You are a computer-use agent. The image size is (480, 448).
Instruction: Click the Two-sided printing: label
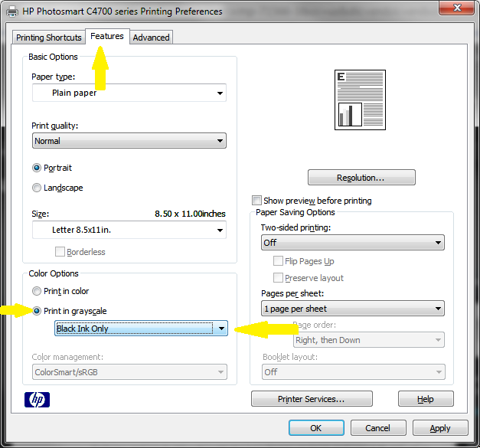tap(296, 227)
